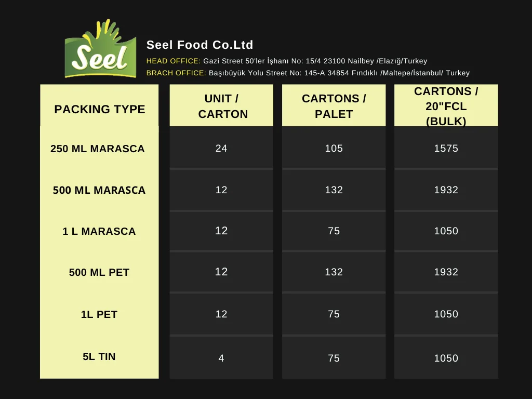Select the 250 ML MARASCA row label

point(98,149)
